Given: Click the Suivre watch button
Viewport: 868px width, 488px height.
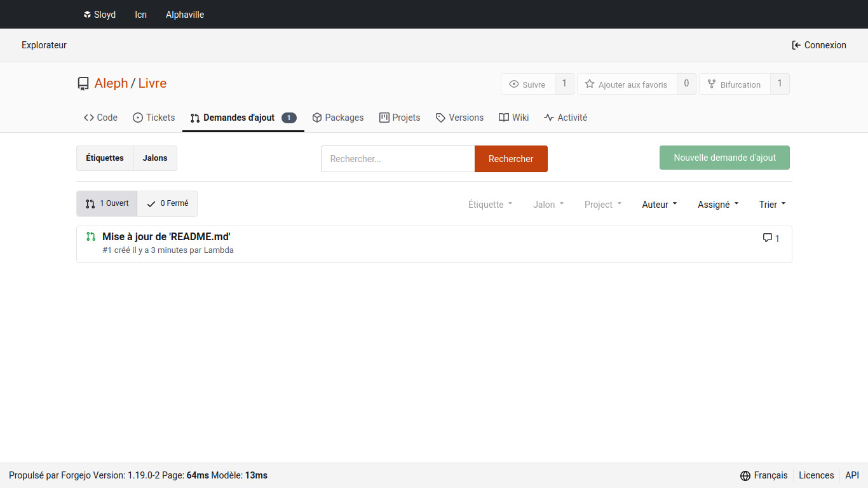Looking at the screenshot, I should [x=527, y=85].
